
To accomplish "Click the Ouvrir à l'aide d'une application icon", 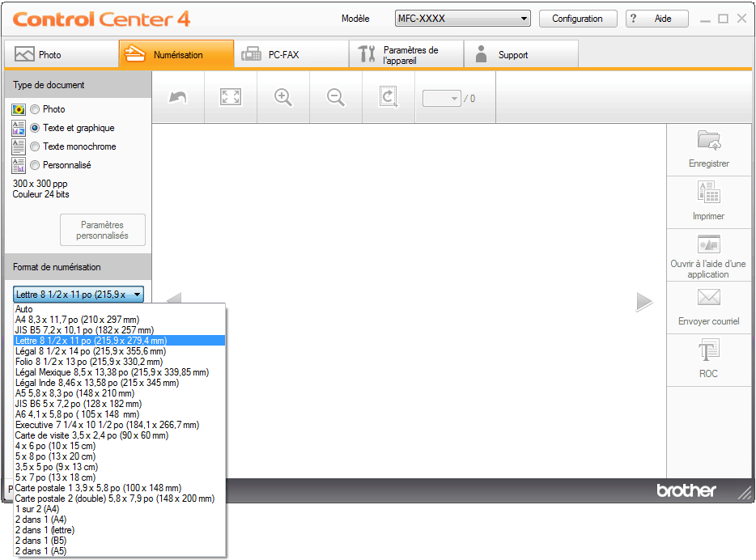I will pyautogui.click(x=709, y=244).
